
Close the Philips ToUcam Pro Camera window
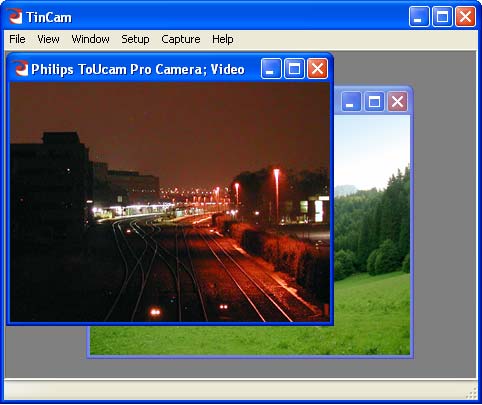[x=317, y=69]
